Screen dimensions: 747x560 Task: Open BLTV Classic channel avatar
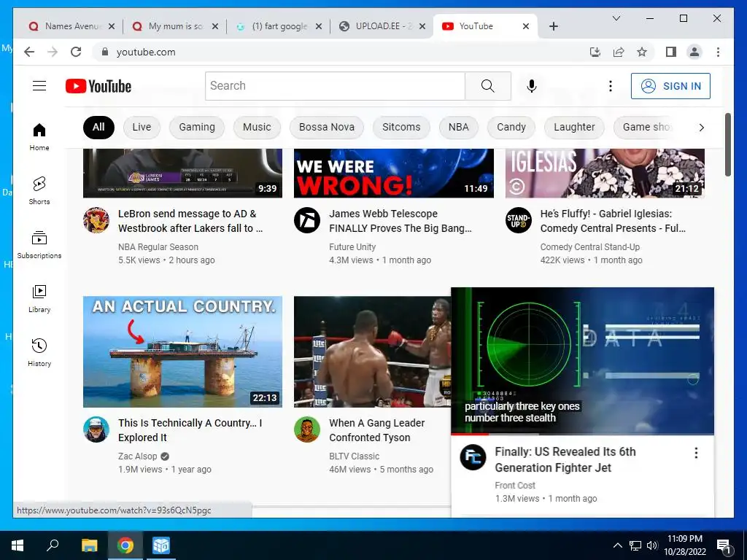pyautogui.click(x=307, y=429)
